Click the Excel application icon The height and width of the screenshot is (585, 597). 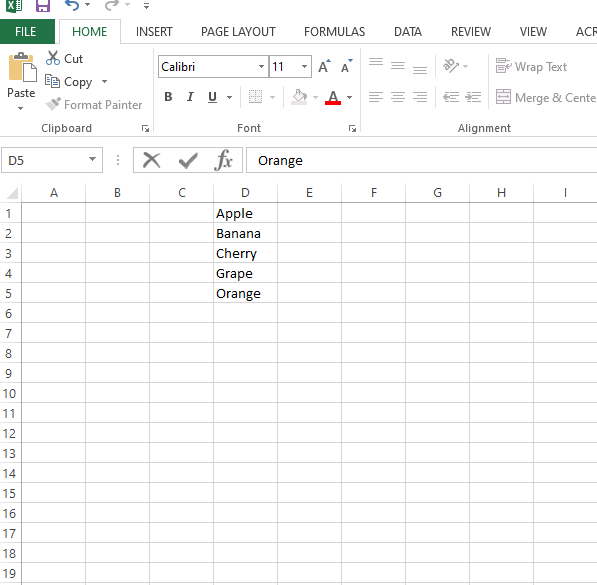click(14, 5)
